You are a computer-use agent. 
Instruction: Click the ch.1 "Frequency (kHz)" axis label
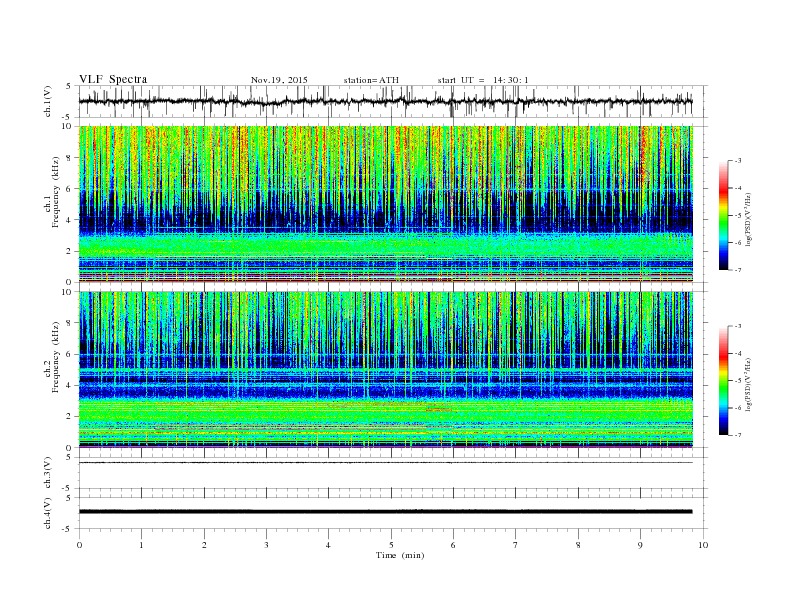56,192
